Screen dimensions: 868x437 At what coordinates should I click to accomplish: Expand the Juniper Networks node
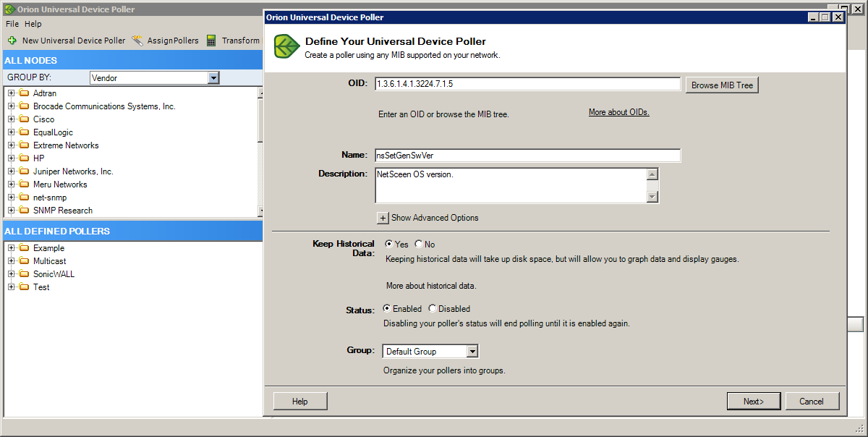[x=11, y=171]
